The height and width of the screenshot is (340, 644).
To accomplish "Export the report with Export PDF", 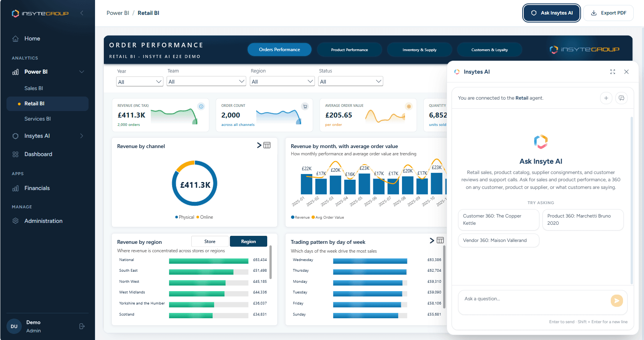I will click(x=608, y=13).
